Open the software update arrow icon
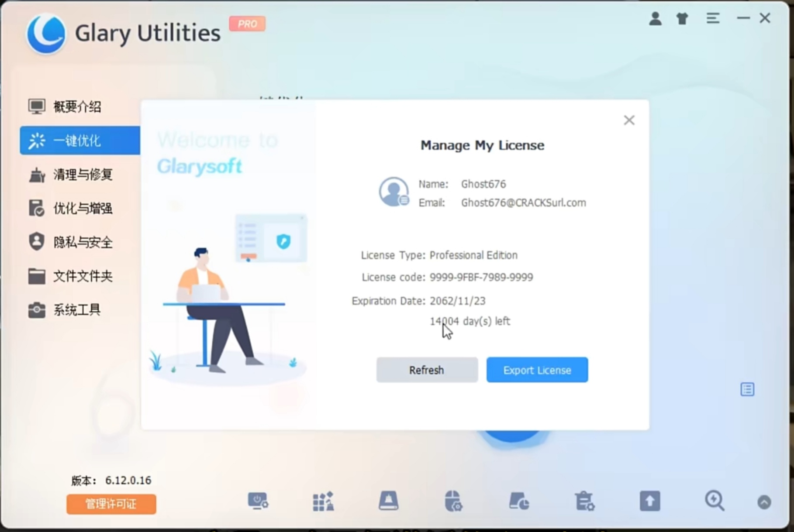 tap(649, 501)
